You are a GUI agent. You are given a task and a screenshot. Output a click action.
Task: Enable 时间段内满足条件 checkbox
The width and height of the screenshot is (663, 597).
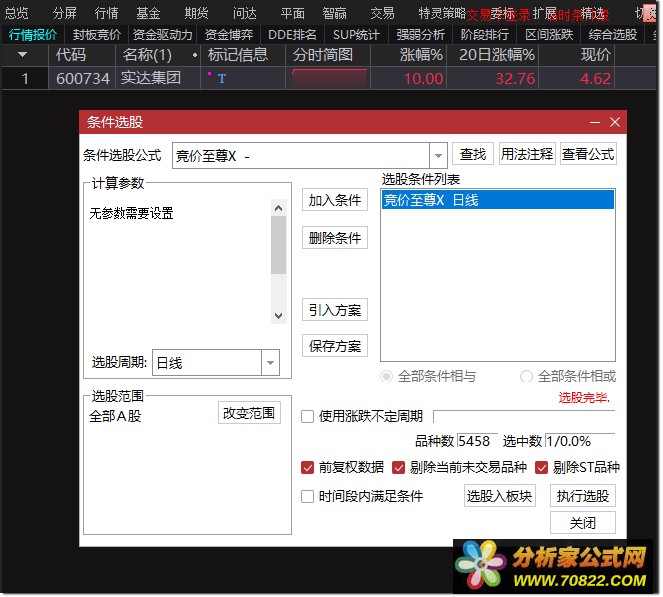click(307, 496)
